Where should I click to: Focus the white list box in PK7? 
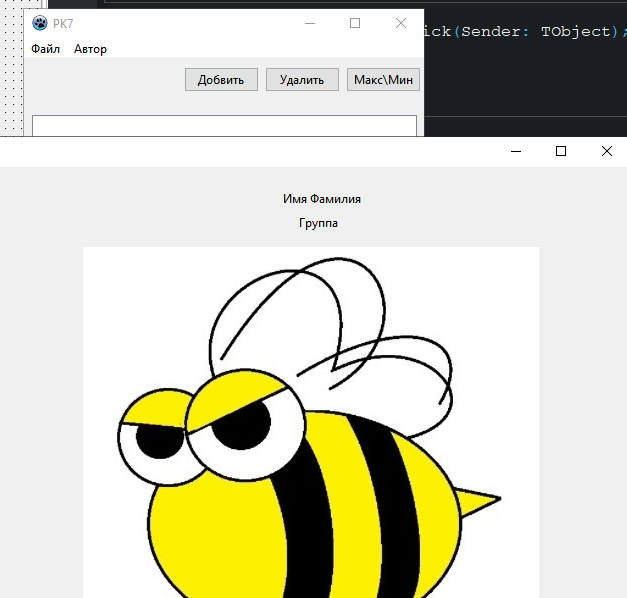point(224,126)
